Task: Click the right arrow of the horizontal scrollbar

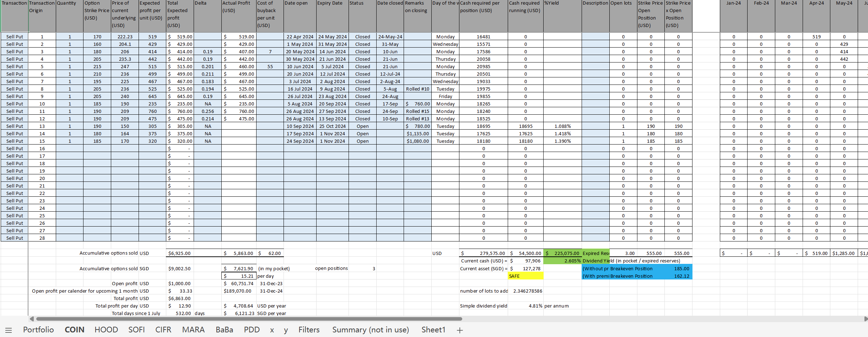Action: pos(866,319)
